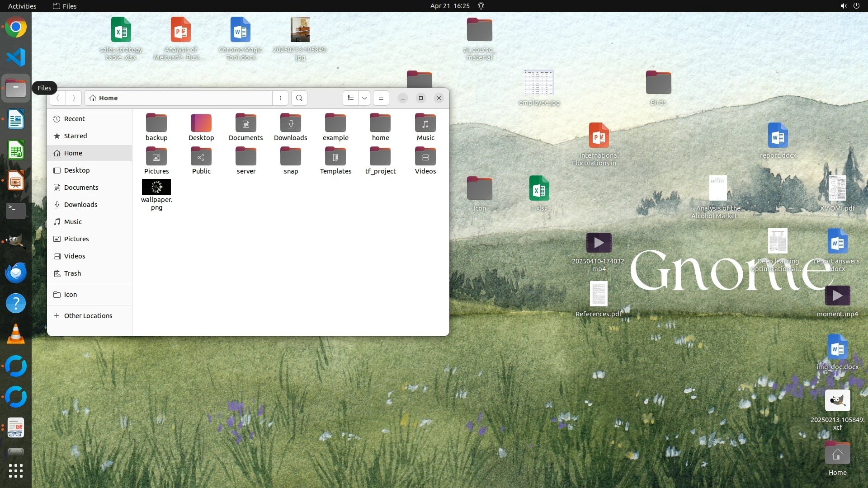Open Trash from the sidebar
Image resolution: width=868 pixels, height=488 pixels.
click(x=72, y=273)
